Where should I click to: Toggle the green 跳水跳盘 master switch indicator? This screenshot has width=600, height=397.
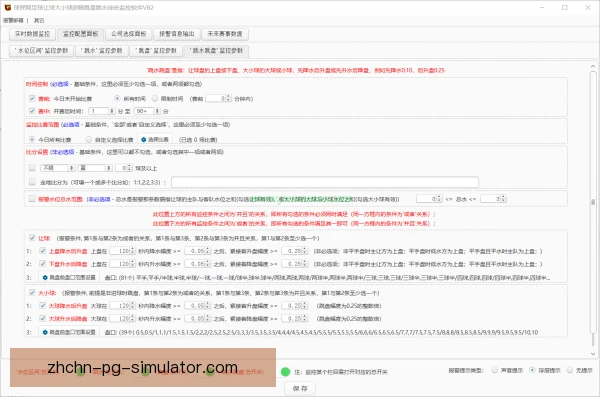tap(285, 372)
